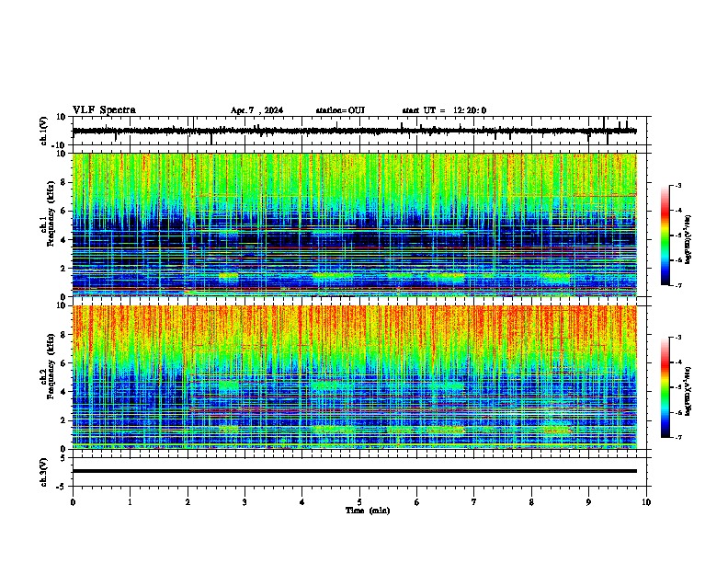The width and height of the screenshot is (728, 563).
Task: Click the ch.2 spectrogram color bar
Action: coord(665,387)
